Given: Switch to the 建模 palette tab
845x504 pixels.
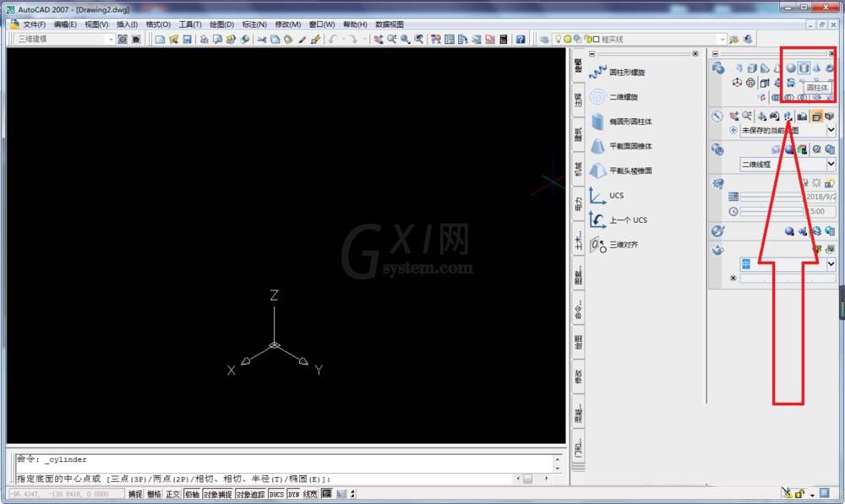Looking at the screenshot, I should (578, 65).
